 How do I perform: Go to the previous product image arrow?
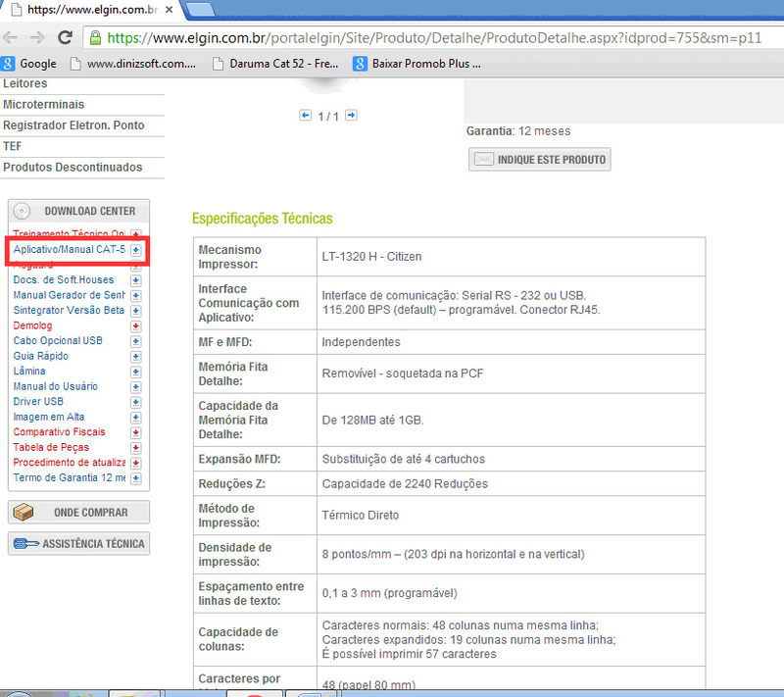(x=306, y=116)
